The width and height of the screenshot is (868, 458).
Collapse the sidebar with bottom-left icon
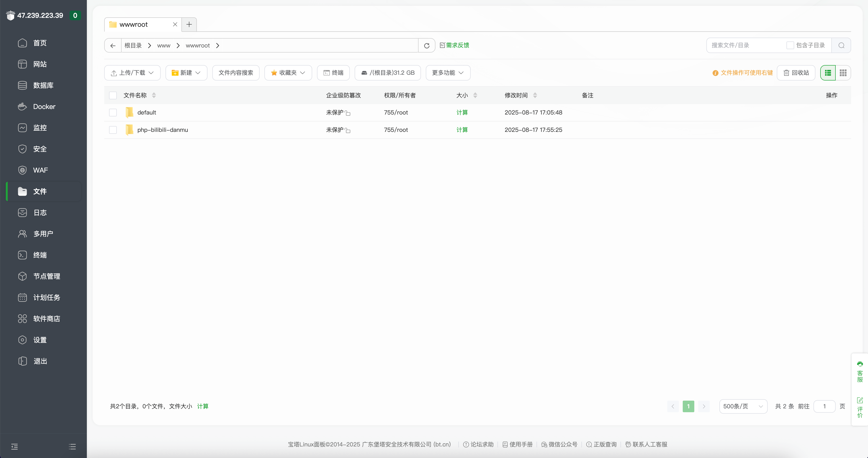point(14,446)
